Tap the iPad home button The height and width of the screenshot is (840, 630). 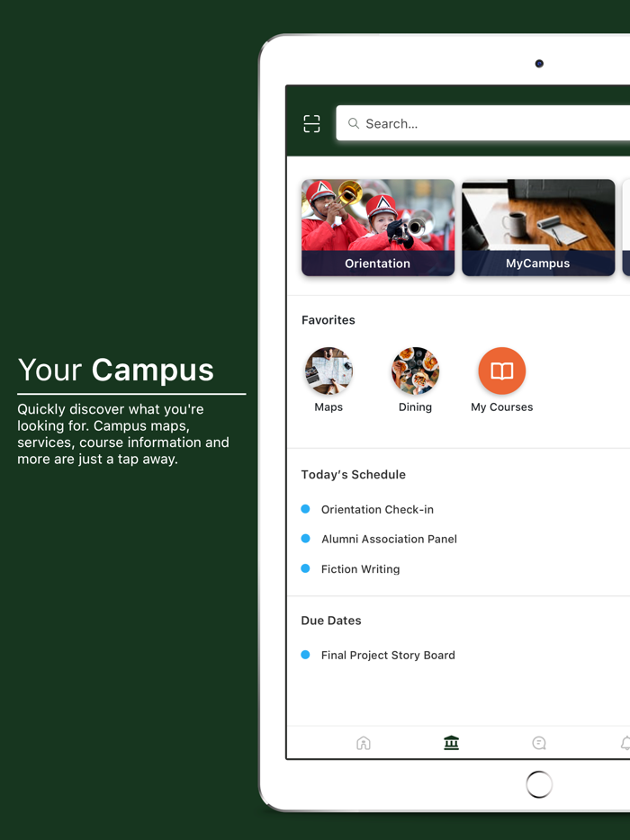click(x=539, y=784)
